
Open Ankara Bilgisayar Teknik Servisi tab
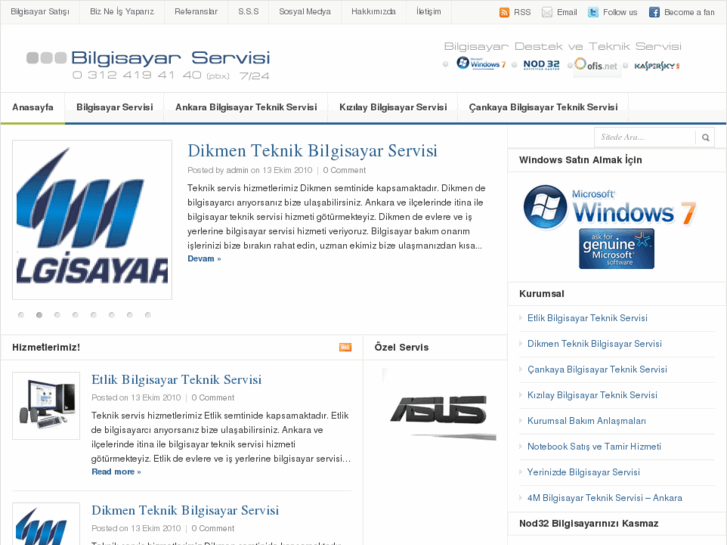click(x=246, y=108)
